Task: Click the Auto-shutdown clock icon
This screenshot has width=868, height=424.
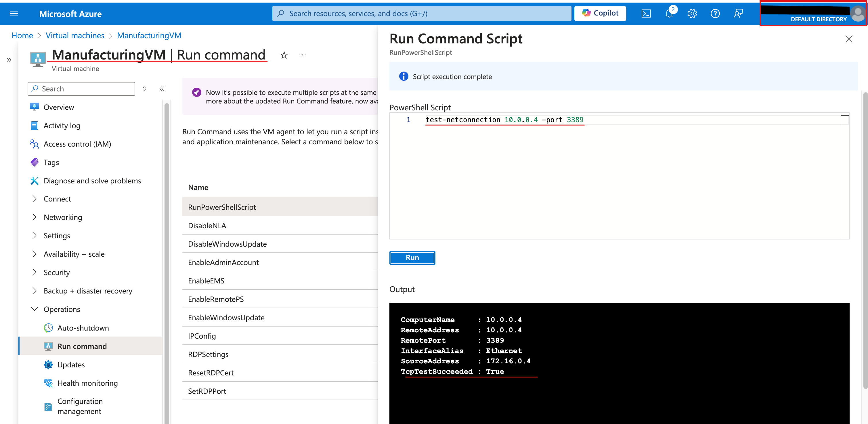Action: (x=48, y=328)
